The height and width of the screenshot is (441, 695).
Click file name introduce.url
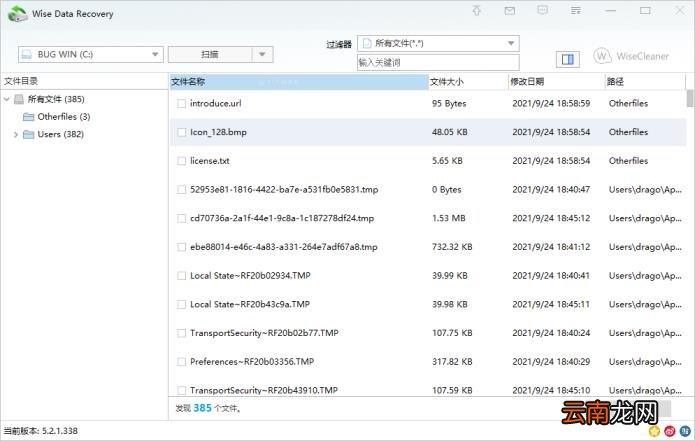click(216, 104)
